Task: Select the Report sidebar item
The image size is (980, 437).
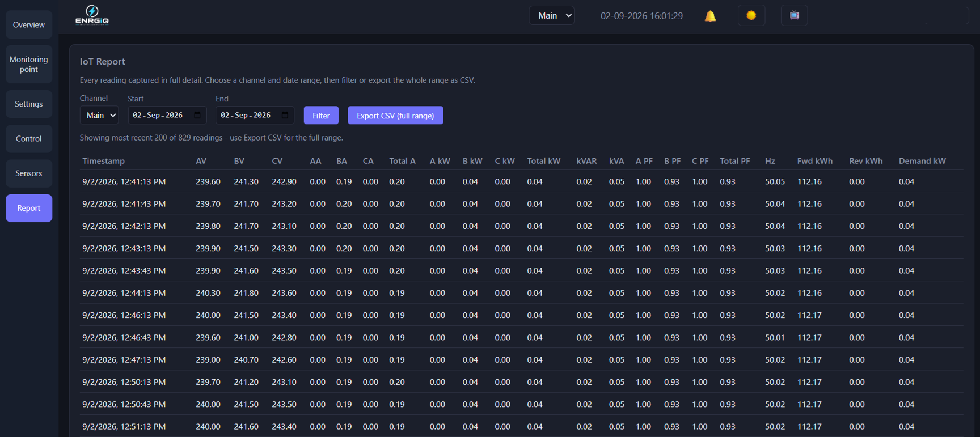Action: [29, 208]
